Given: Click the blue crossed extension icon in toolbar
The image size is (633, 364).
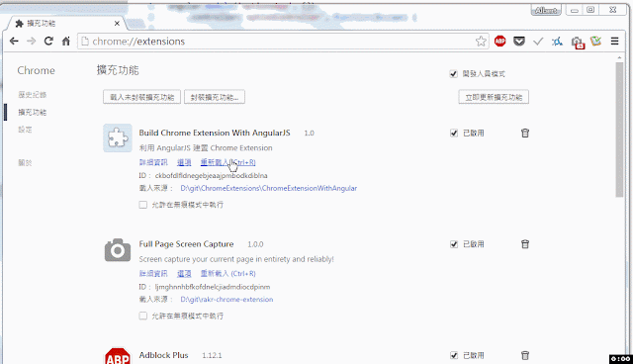Looking at the screenshot, I should pyautogui.click(x=558, y=42).
